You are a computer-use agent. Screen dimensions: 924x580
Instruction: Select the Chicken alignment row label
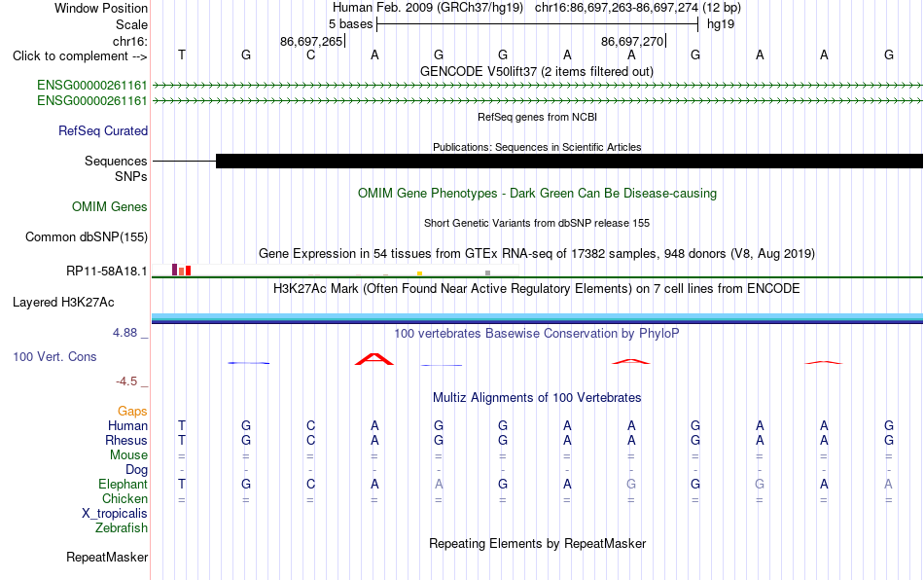coord(124,498)
